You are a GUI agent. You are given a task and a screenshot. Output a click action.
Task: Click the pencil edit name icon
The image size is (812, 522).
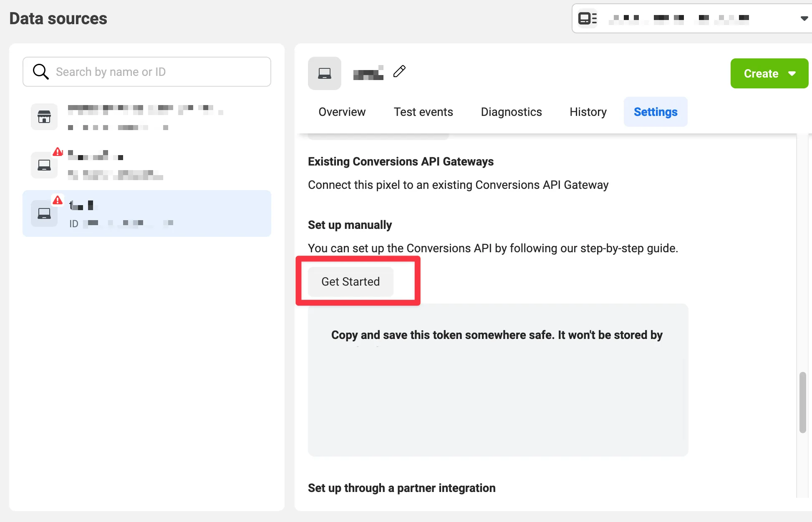(x=399, y=71)
